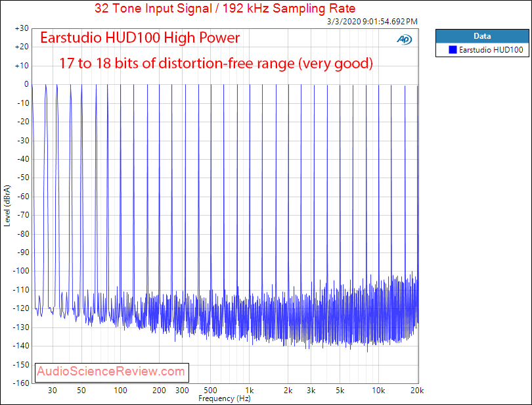Click the +10 y-axis tick label
The height and width of the screenshot is (405, 532).
22,66
